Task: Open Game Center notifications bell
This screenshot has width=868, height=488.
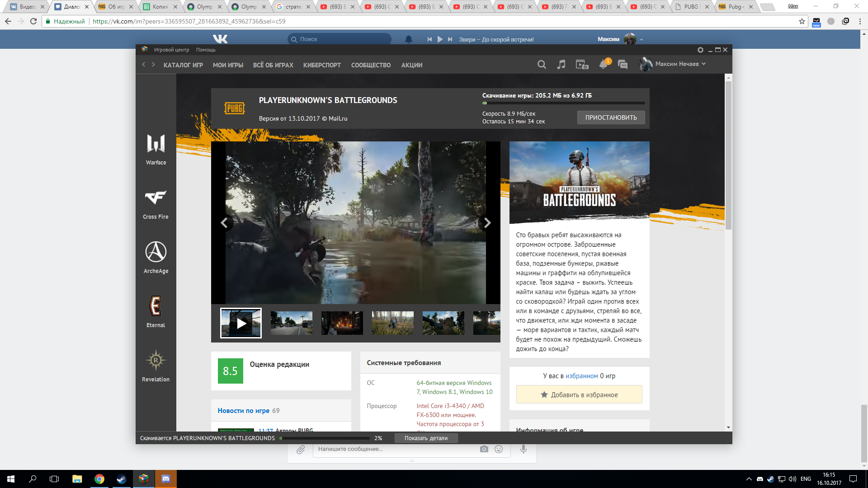Action: (x=603, y=64)
